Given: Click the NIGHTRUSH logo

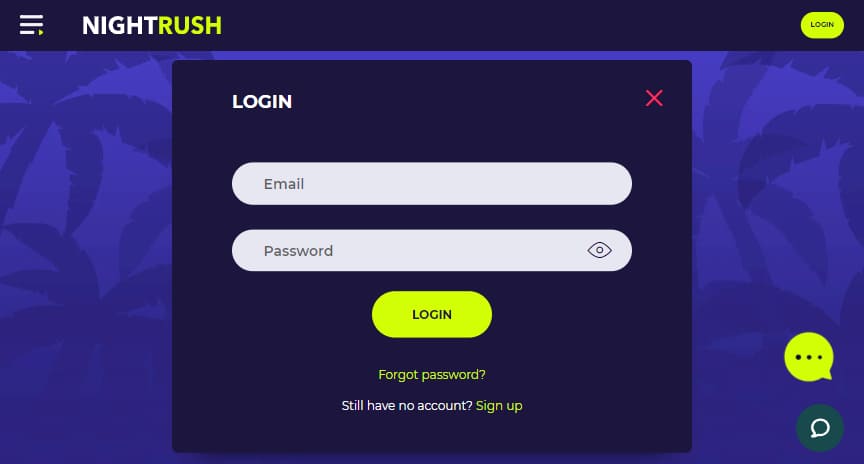Looking at the screenshot, I should [x=152, y=25].
